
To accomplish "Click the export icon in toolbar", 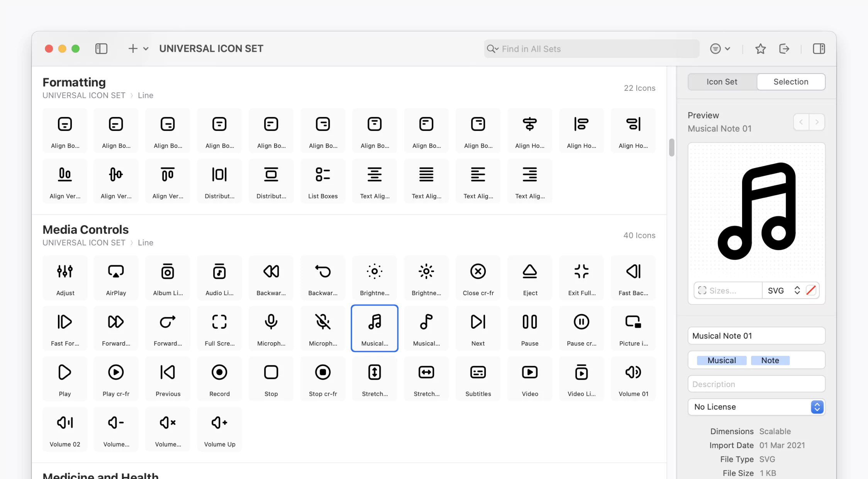I will tap(784, 49).
